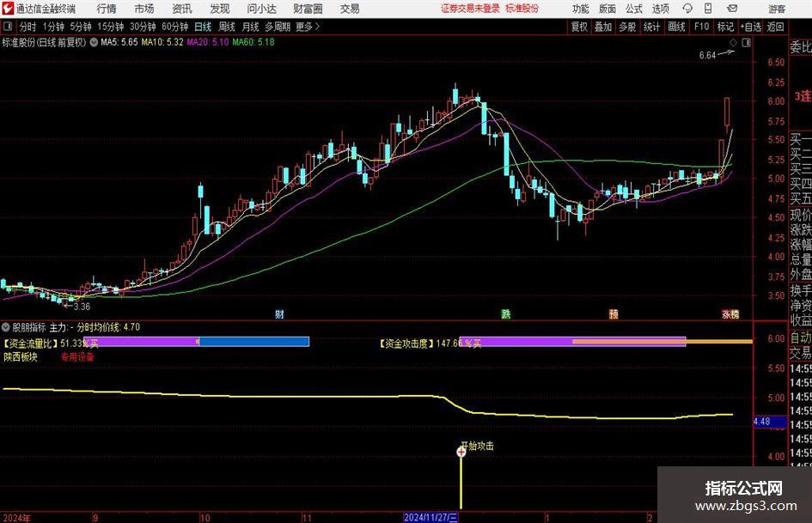Click the diamond icon above the chart
Viewport: 812px width, 523px height.
[x=733, y=42]
